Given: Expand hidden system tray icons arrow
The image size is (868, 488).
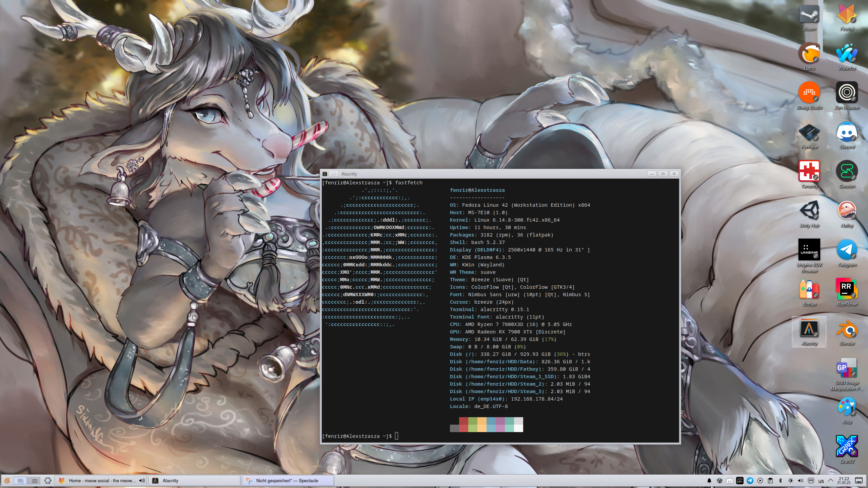Looking at the screenshot, I should [x=831, y=481].
